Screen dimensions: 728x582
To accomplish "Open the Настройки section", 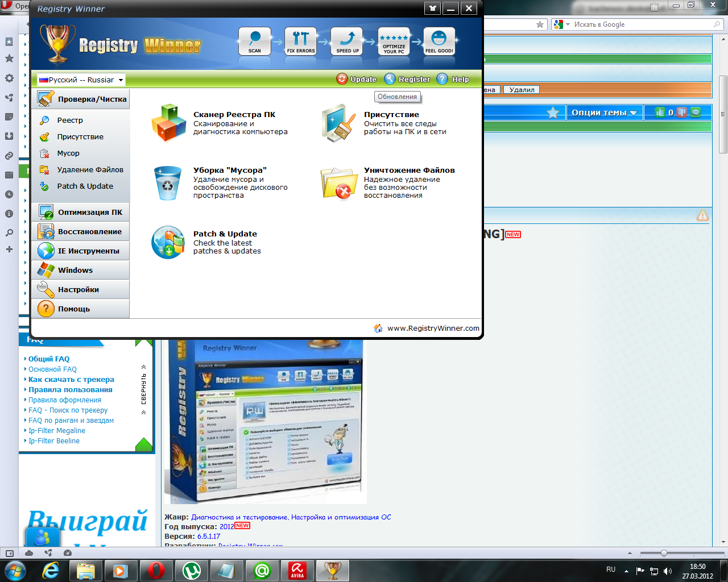I will tap(81, 290).
